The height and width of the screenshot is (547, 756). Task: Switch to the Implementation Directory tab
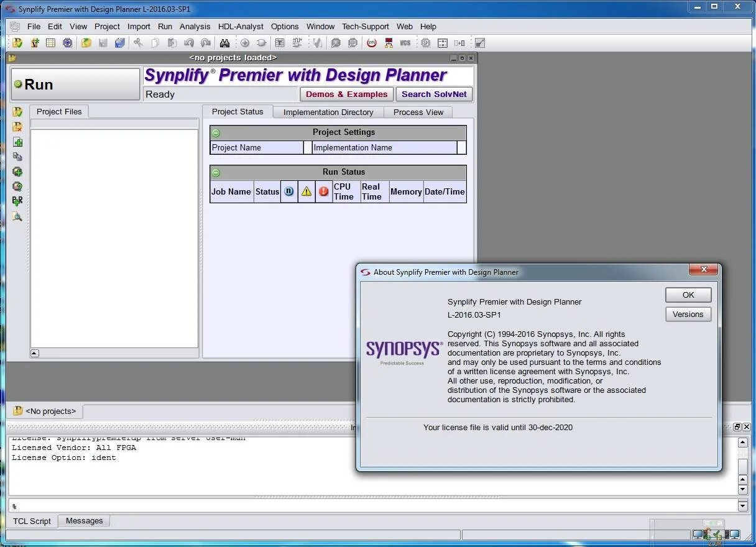point(328,113)
